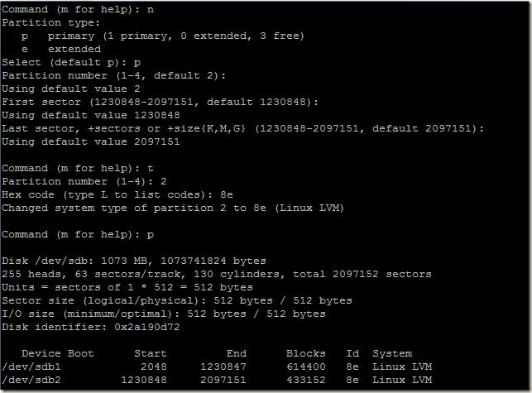532x393 pixels.
Task: Click the 'Select (default p): p' line
Action: click(71, 62)
